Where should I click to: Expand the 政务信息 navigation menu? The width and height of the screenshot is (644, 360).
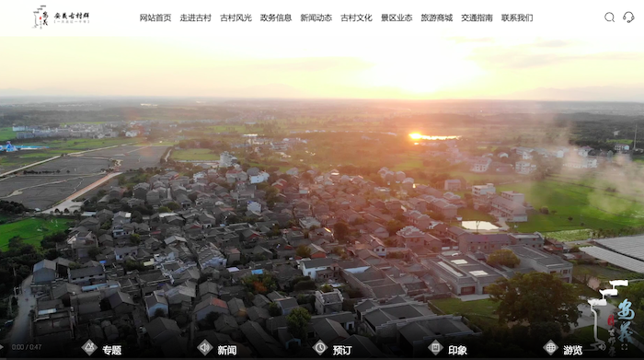pos(276,17)
